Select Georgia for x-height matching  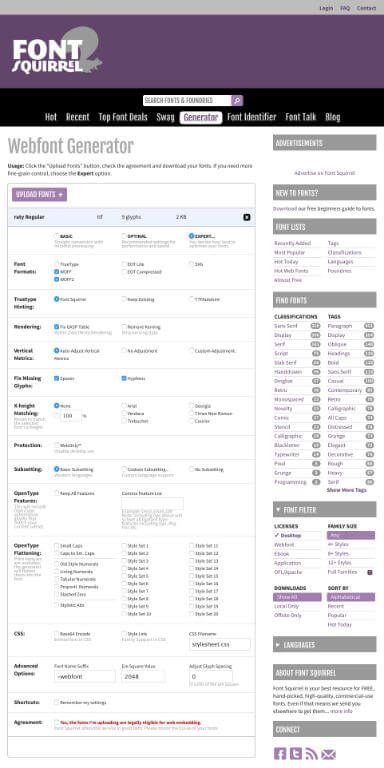(192, 406)
